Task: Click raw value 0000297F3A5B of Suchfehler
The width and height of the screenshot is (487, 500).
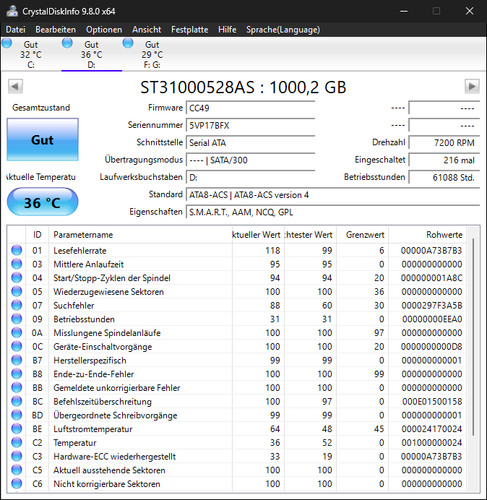Action: tap(431, 305)
